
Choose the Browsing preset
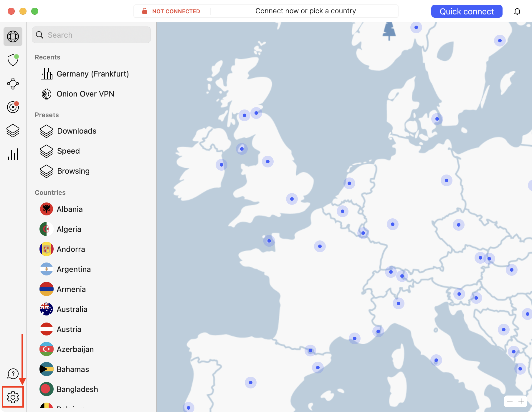pos(73,171)
